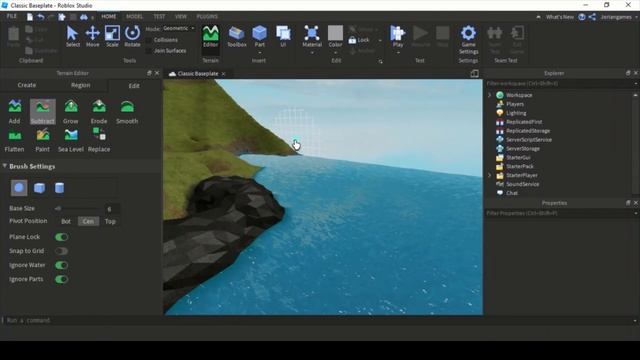Switch to the TEST ribbon tab

tap(159, 17)
